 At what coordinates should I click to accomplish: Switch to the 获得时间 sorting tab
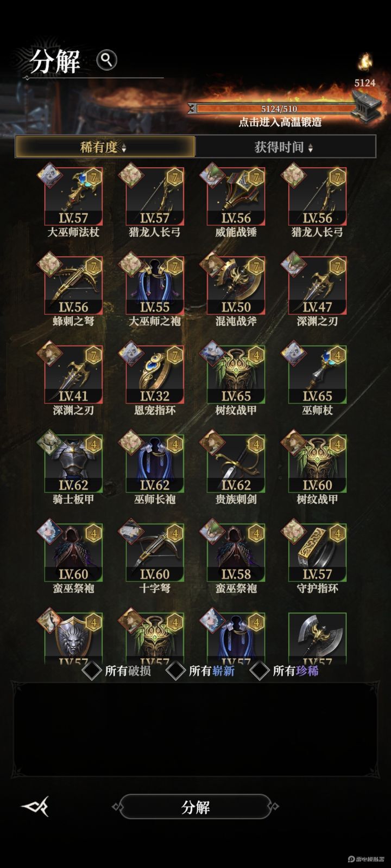pyautogui.click(x=285, y=146)
